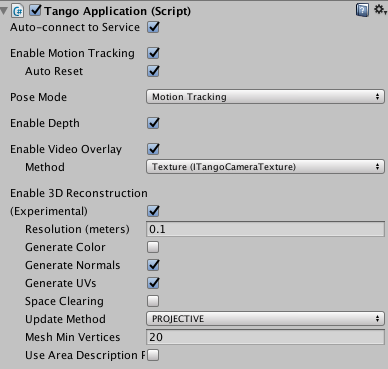This screenshot has width=388, height=369.
Task: Click the Enable Motion Tracking label
Action: pyautogui.click(x=72, y=53)
